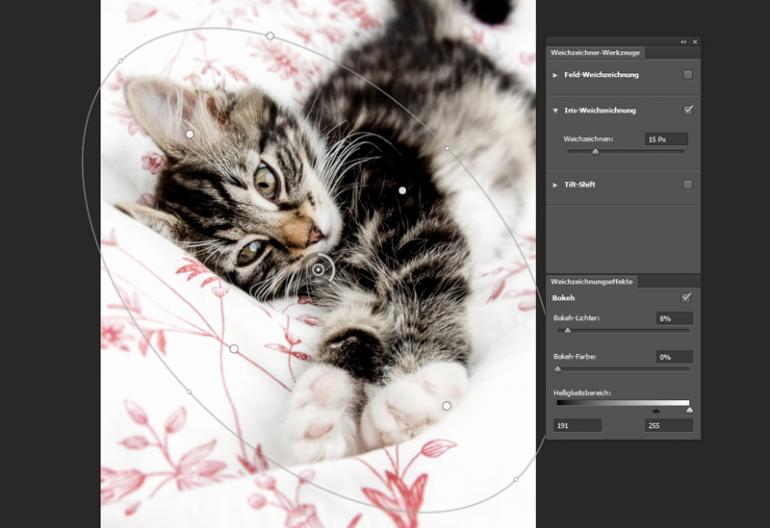Click the Tilt-Shift label

579,185
